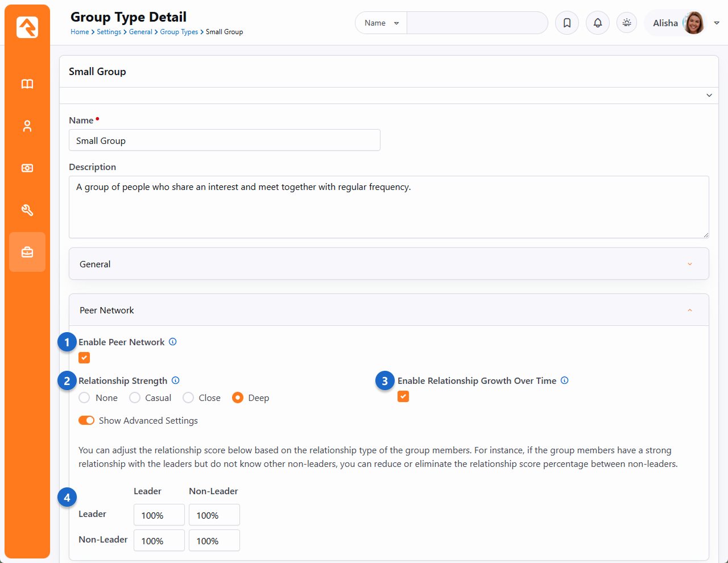Navigate to Settings breadcrumb link
Screen dimensions: 728x563
pyautogui.click(x=109, y=32)
